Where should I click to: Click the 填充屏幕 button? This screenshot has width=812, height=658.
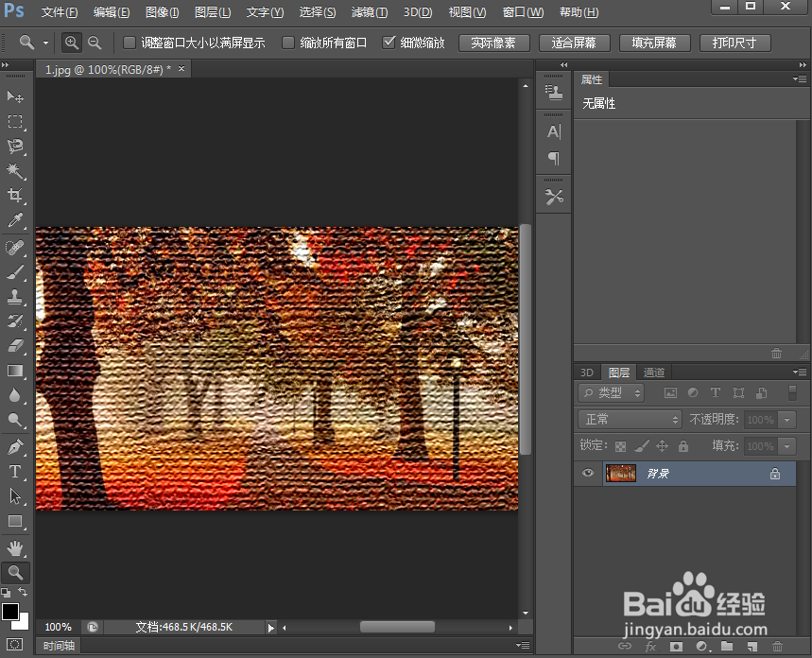(654, 43)
